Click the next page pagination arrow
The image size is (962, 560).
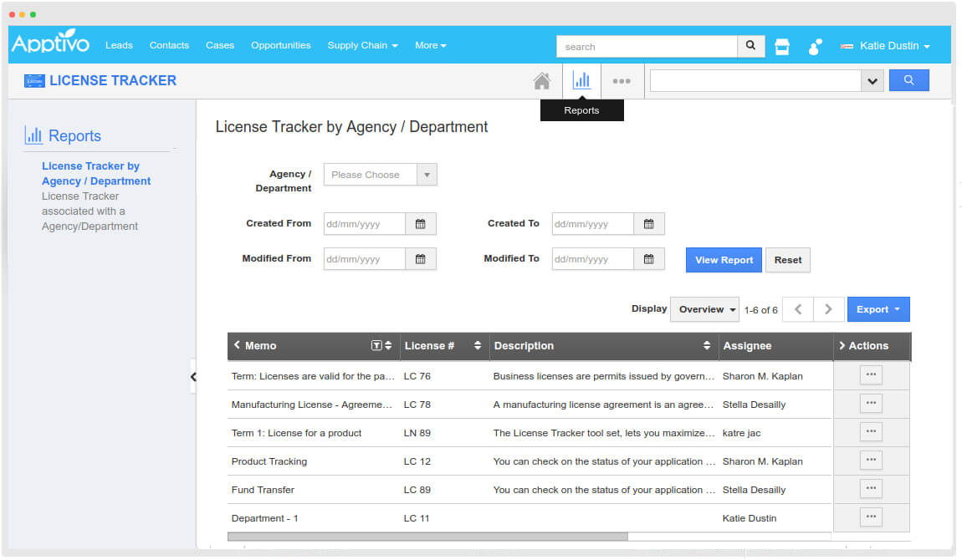(828, 308)
